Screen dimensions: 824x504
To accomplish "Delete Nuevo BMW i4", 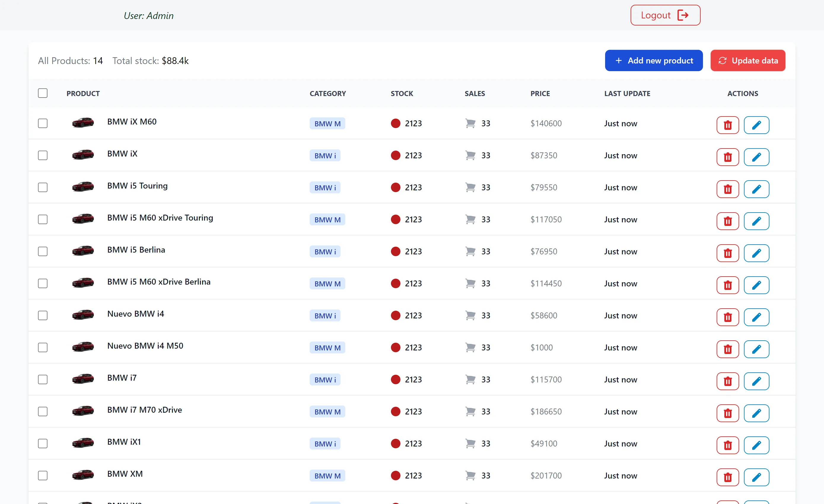I will coord(728,318).
